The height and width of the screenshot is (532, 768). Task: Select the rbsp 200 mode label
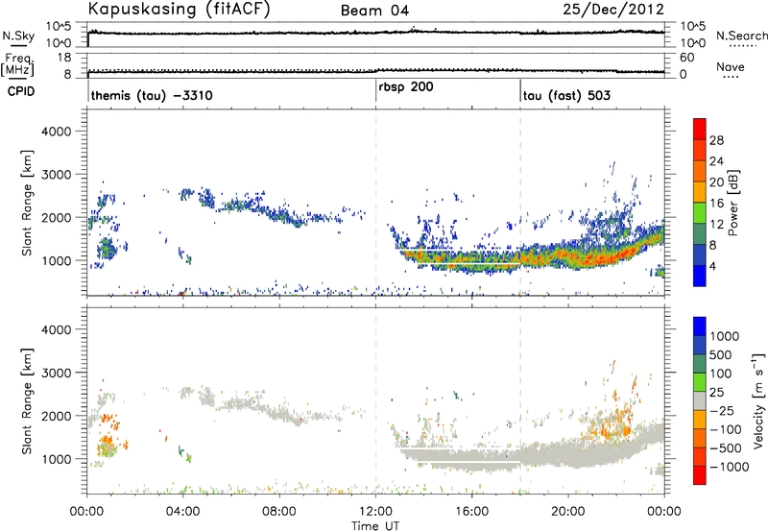[x=406, y=87]
